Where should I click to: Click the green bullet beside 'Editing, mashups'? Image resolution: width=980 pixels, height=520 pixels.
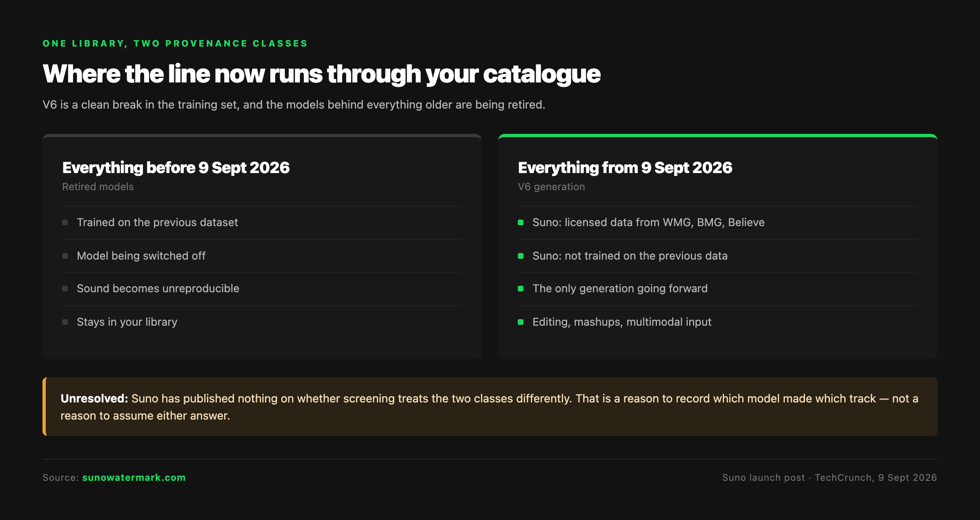[x=521, y=322]
